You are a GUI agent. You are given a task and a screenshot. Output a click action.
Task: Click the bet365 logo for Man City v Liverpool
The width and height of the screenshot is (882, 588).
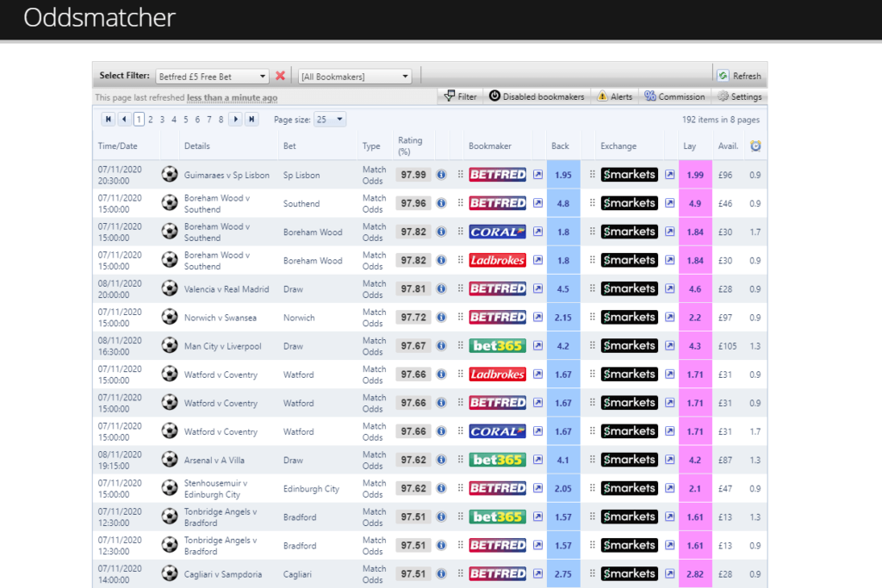(x=497, y=346)
